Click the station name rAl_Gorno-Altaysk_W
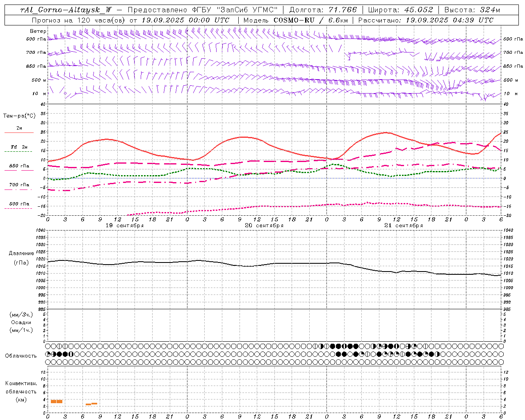 pos(66,10)
